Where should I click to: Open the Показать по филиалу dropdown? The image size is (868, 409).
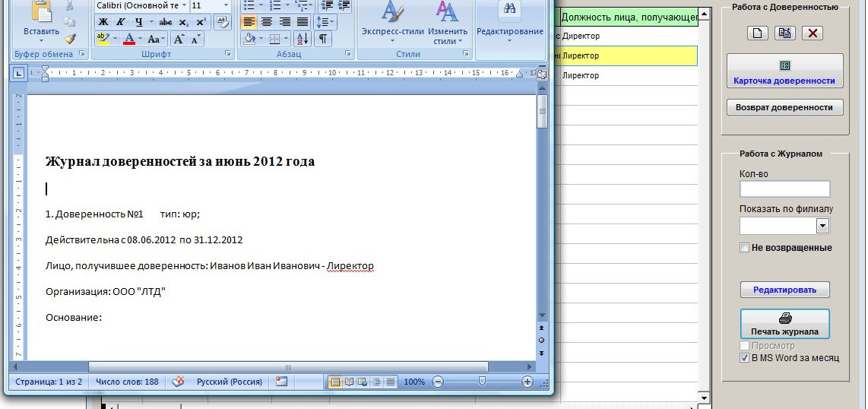pos(822,225)
